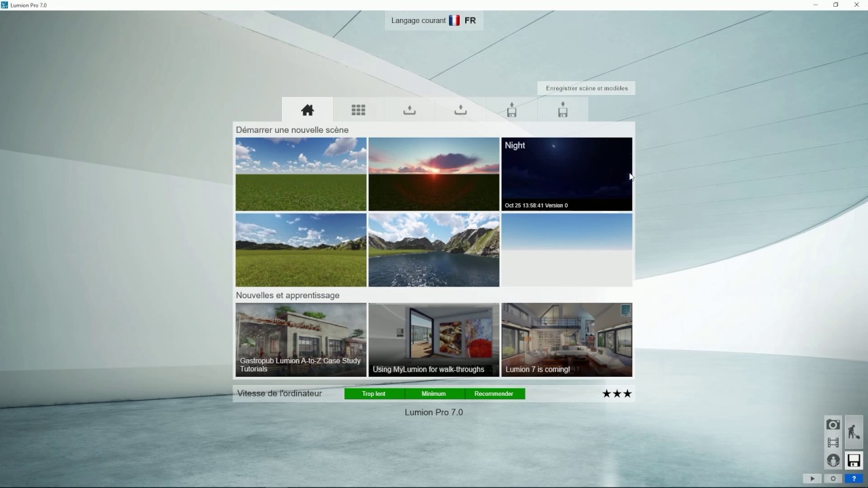Open Gastropub Lumion A-to-Z Case Study Tutorials
Viewport: 868px width, 488px height.
[x=301, y=340]
